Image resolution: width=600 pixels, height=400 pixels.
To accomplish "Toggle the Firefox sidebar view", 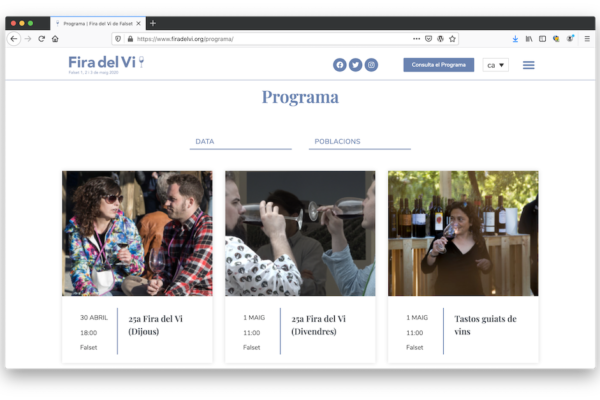I will [543, 39].
